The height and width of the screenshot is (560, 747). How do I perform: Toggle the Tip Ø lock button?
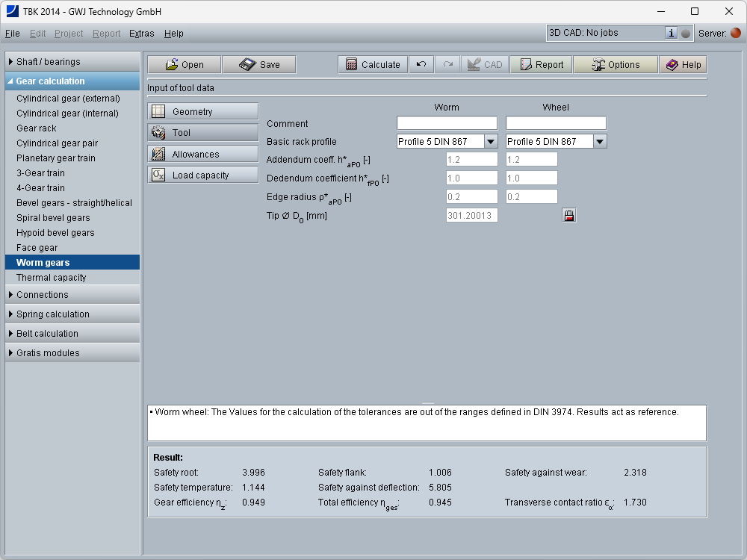pyautogui.click(x=568, y=216)
